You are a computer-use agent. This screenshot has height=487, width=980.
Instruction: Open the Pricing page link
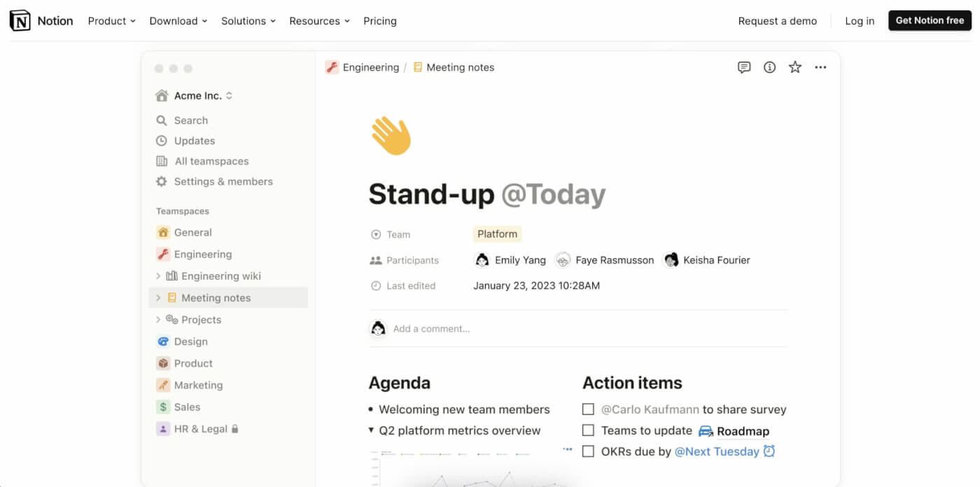point(379,21)
